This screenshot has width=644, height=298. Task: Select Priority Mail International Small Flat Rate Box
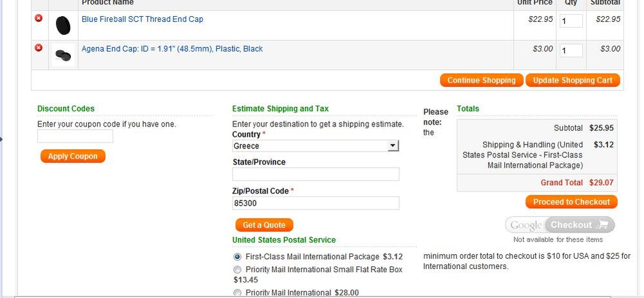pos(238,270)
